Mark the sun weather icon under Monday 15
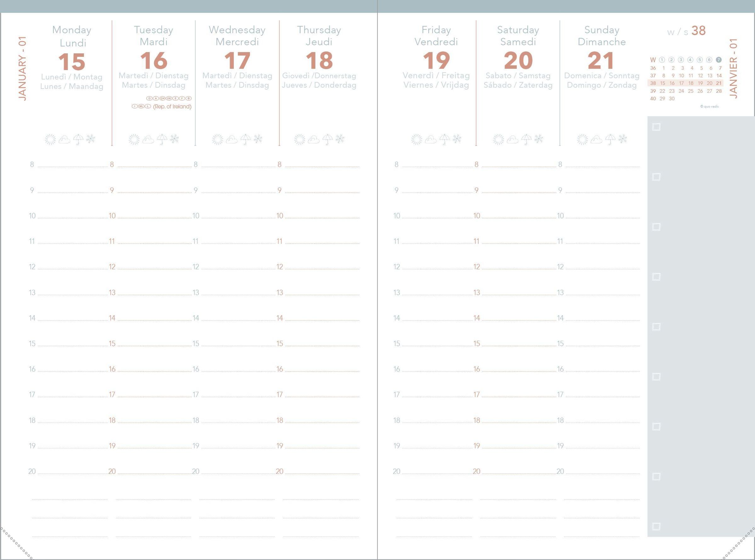Viewport: 755px width, 560px height. [x=50, y=139]
